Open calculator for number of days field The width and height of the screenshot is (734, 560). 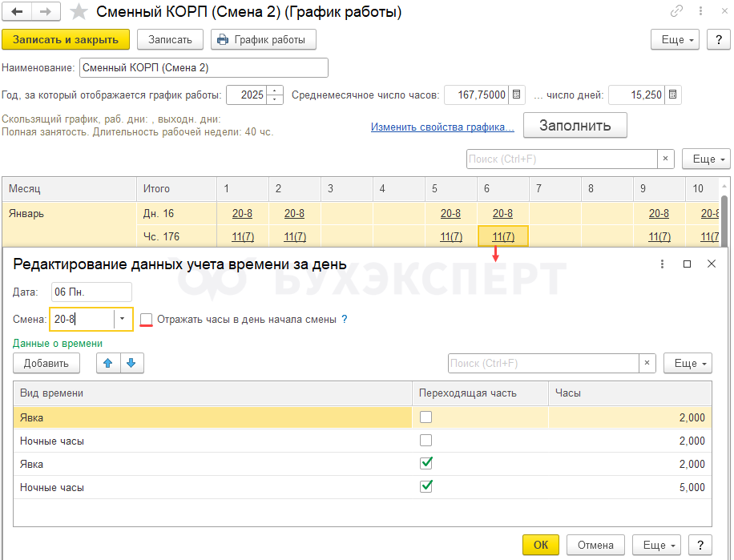(x=674, y=95)
